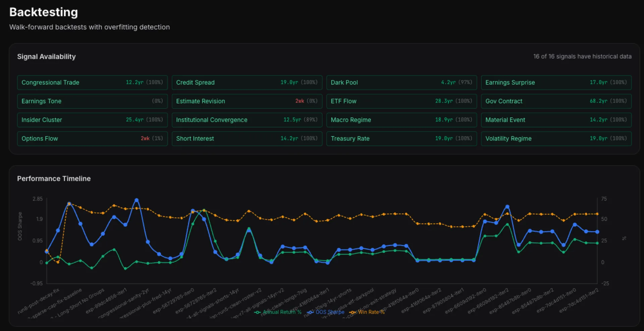Open the Macro Regime signal card
The image size is (644, 331).
[x=401, y=120]
